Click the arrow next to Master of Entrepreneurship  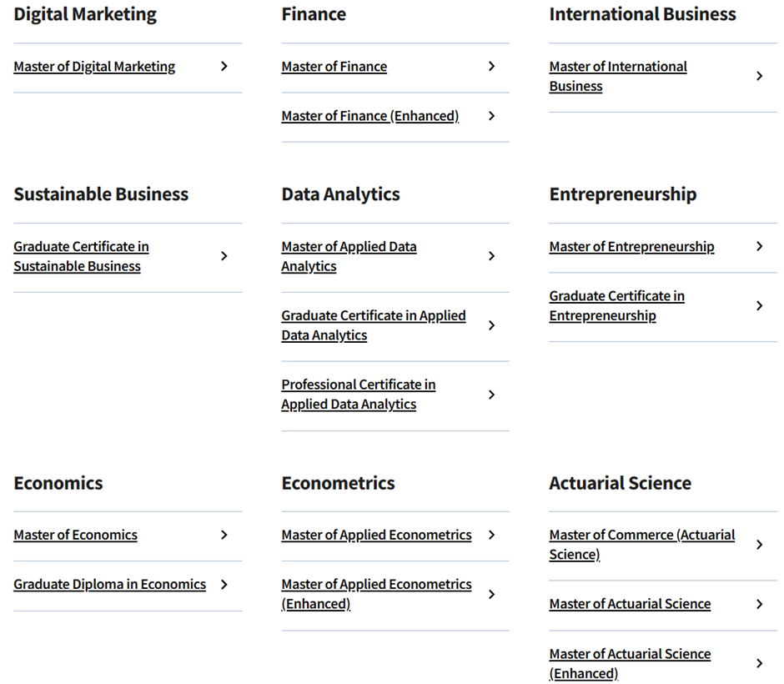coord(759,246)
